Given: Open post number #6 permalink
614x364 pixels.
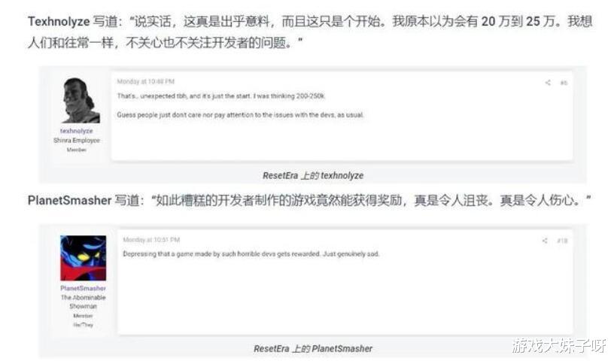Looking at the screenshot, I should [x=564, y=83].
